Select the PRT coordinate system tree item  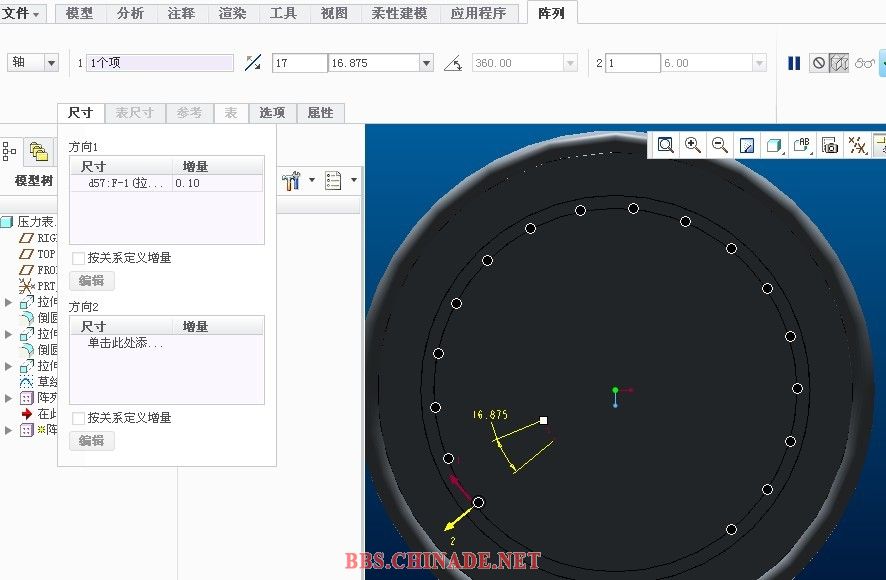coord(37,286)
